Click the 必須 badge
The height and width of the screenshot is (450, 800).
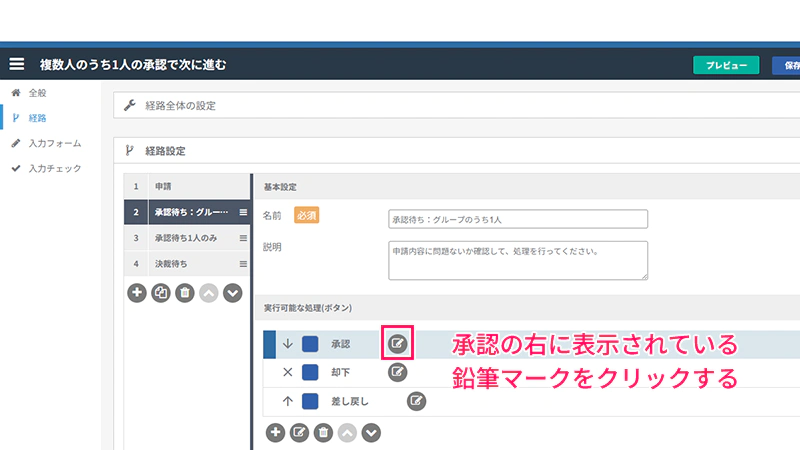tap(306, 215)
